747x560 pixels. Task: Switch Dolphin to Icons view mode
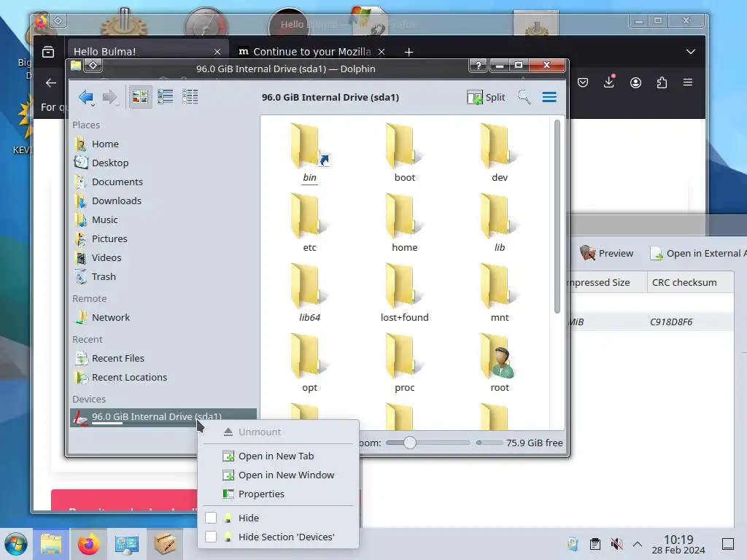pyautogui.click(x=140, y=97)
